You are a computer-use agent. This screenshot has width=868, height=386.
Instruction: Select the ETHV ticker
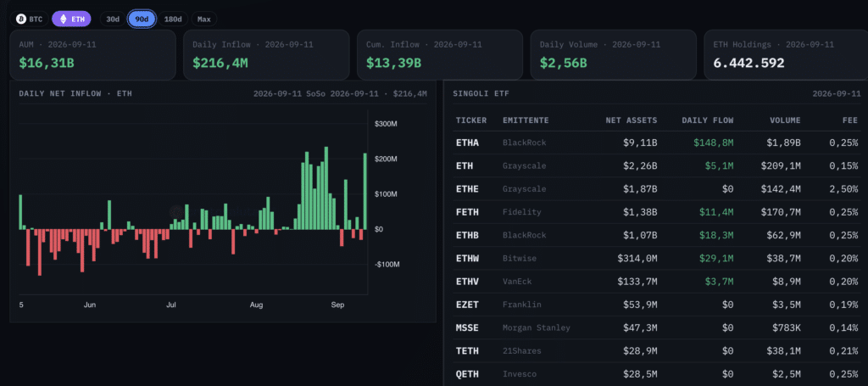(467, 282)
